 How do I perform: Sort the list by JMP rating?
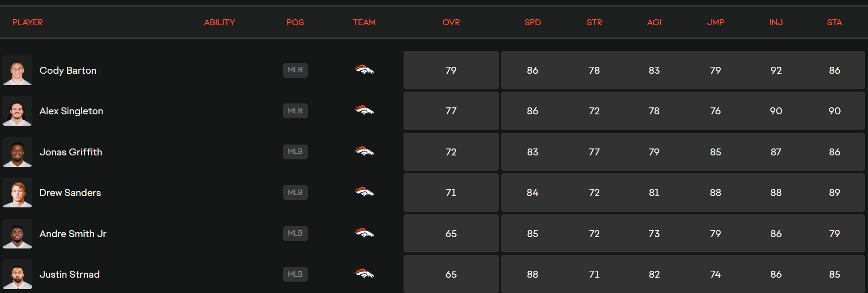pyautogui.click(x=715, y=22)
